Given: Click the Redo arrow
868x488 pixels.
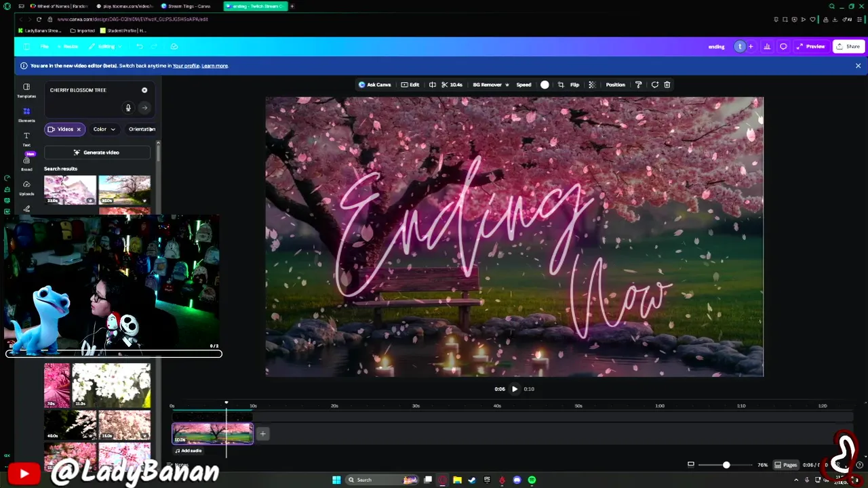Looking at the screenshot, I should click(x=155, y=47).
